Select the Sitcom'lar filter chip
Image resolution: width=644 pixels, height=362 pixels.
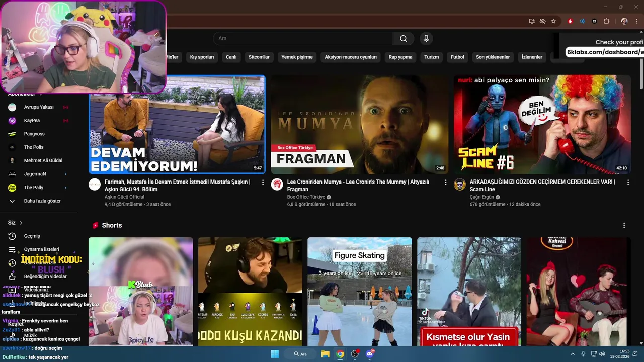pos(259,57)
